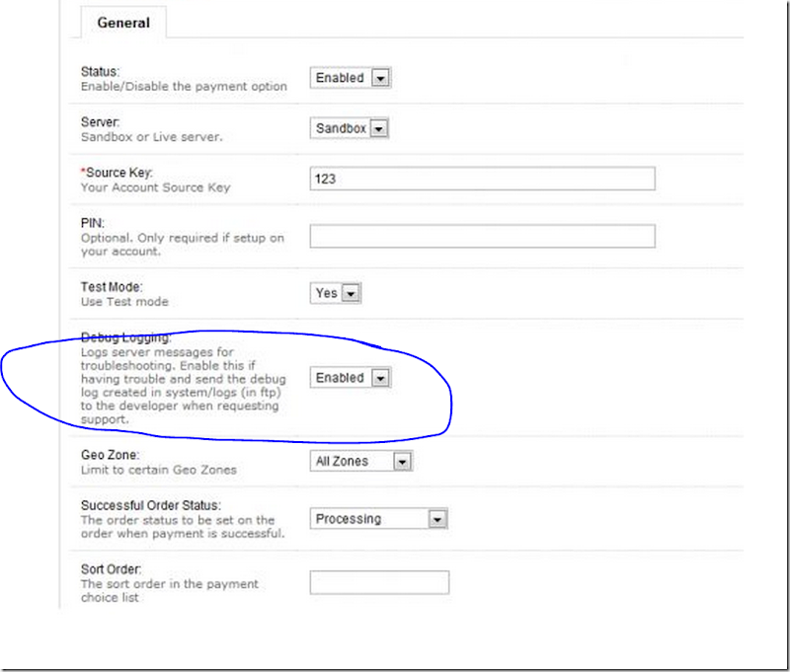Viewport: 790px width, 672px height.
Task: Click the Source Key input field
Action: pos(482,179)
